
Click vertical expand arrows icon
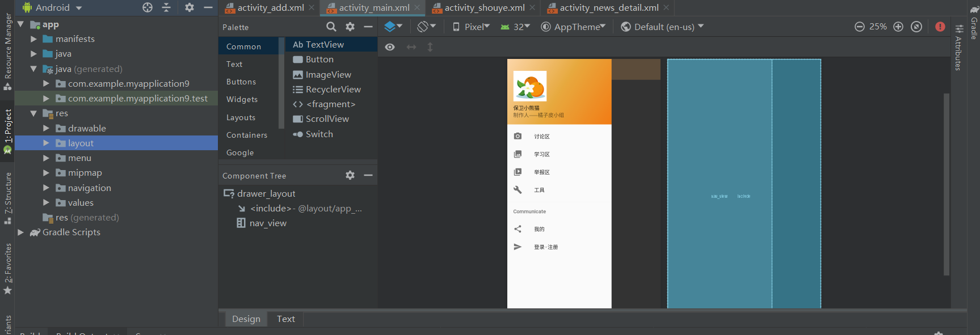pos(430,47)
